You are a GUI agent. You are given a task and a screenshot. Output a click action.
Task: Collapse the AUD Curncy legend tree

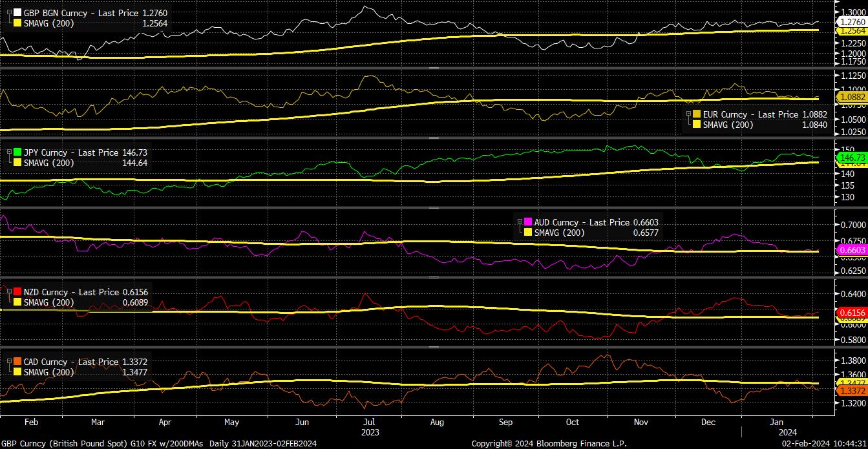(x=520, y=222)
